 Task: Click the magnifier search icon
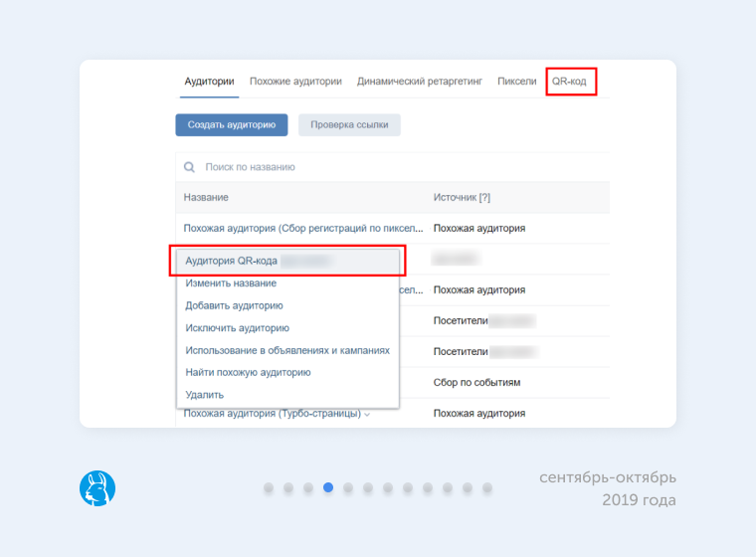coord(189,167)
